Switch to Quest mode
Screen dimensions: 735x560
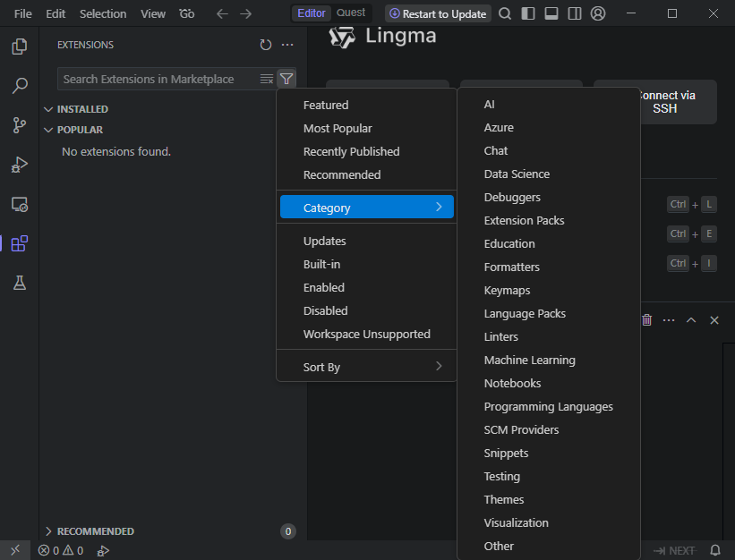pyautogui.click(x=351, y=13)
